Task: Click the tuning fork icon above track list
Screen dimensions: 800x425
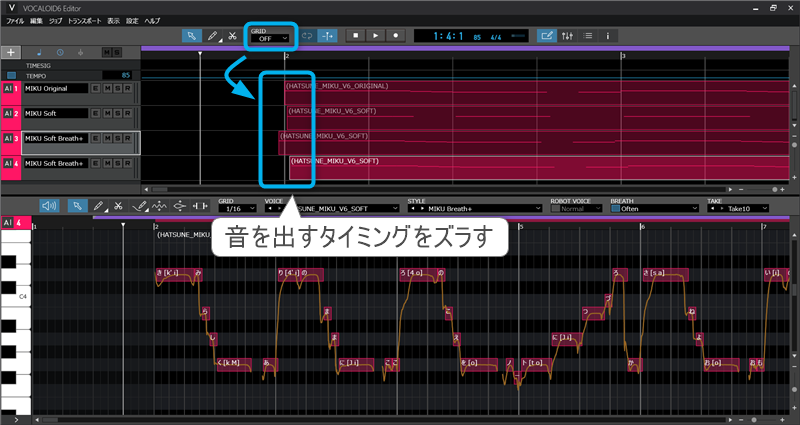Action: (x=80, y=53)
